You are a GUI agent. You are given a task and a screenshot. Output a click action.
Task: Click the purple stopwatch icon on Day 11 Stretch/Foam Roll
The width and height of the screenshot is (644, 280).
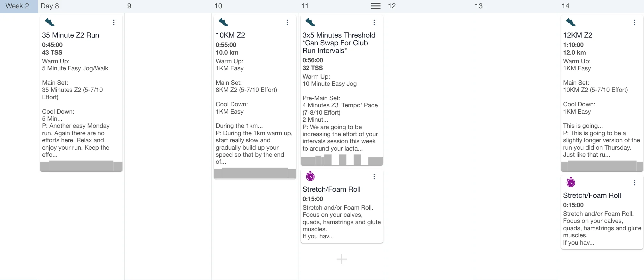click(x=310, y=176)
